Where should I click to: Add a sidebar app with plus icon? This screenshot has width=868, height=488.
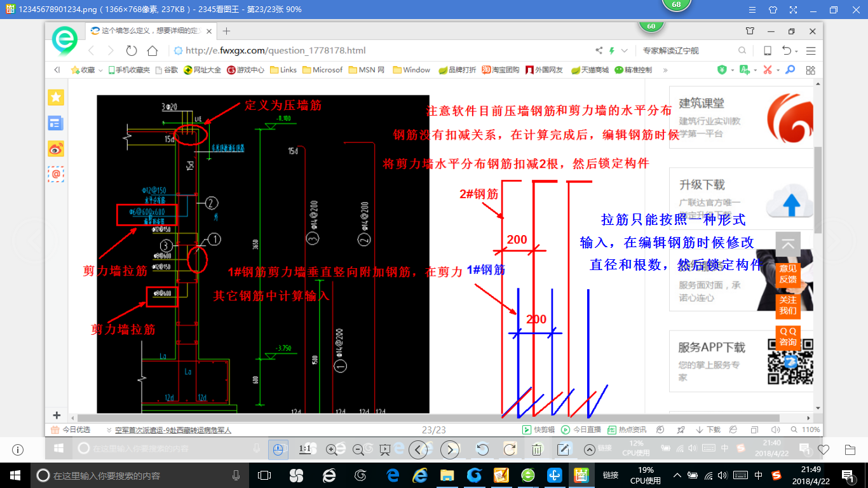56,415
